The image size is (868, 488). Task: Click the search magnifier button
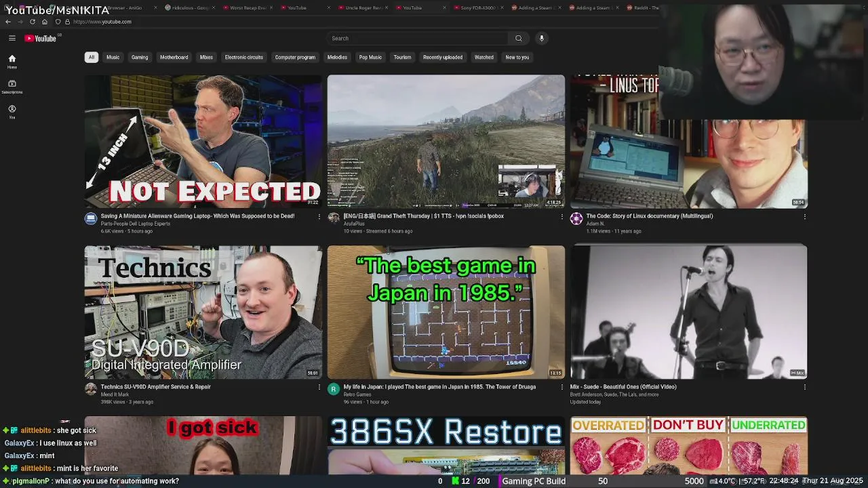519,38
